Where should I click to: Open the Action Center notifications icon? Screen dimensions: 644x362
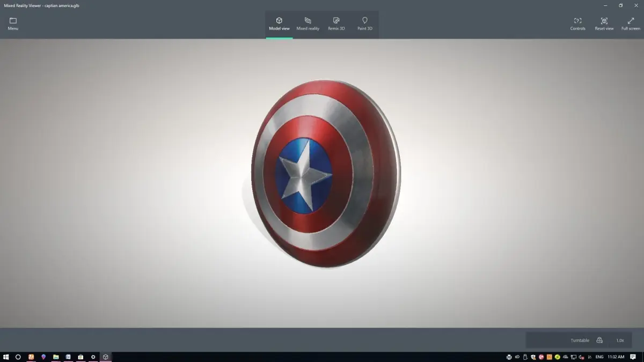(x=633, y=357)
